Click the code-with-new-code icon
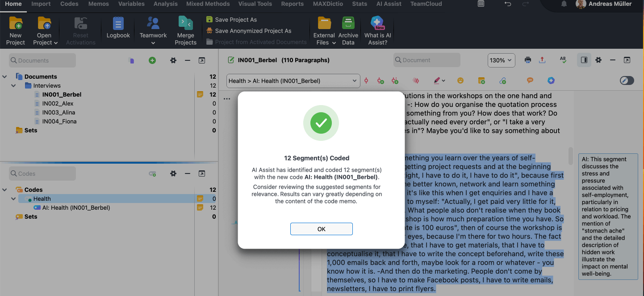644x296 pixels. coord(380,81)
